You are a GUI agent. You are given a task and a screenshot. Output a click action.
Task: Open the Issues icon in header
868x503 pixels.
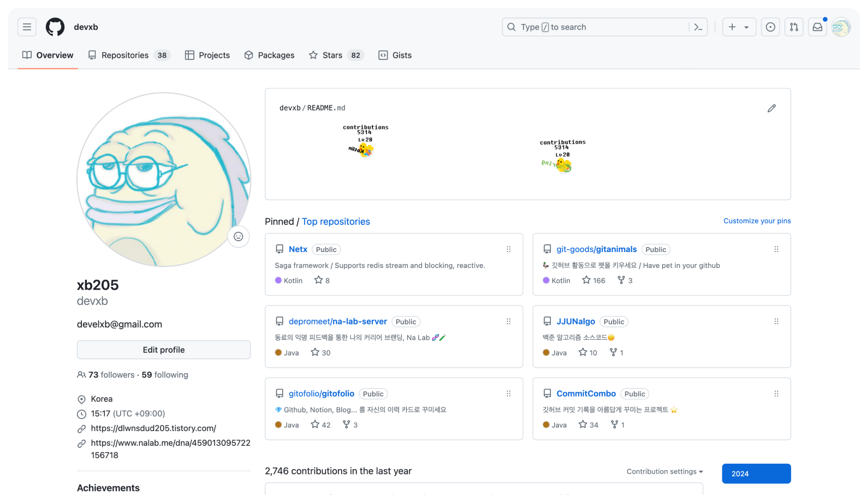[770, 27]
